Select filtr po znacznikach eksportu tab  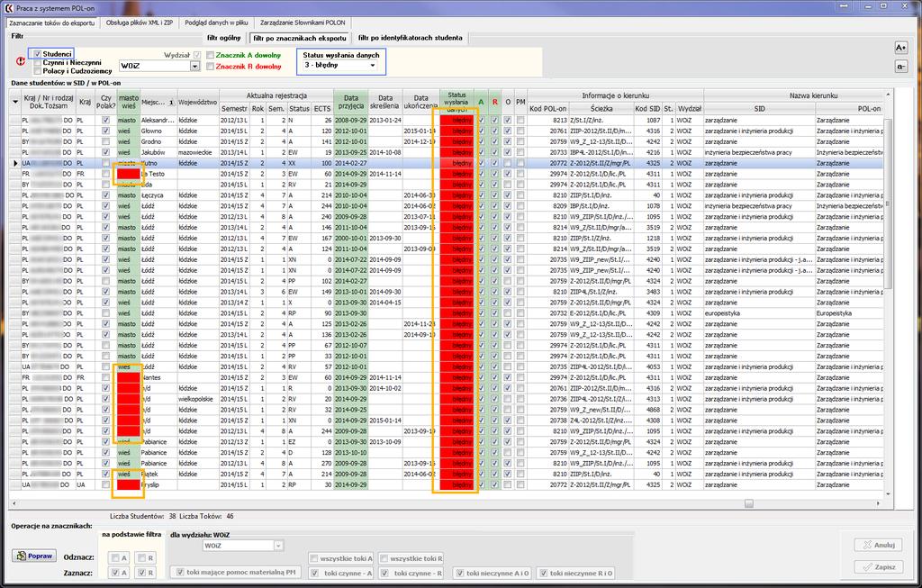point(299,38)
